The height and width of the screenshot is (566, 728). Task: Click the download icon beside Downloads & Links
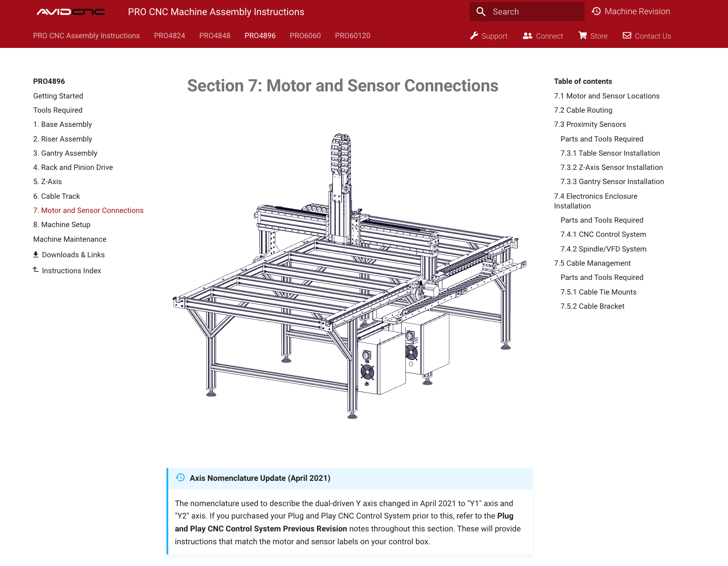[36, 255]
